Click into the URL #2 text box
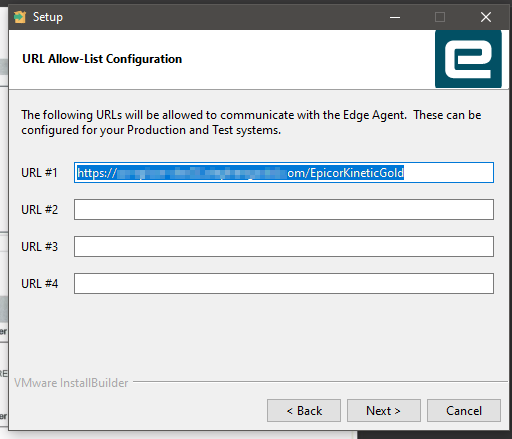The image size is (512, 439). click(284, 210)
